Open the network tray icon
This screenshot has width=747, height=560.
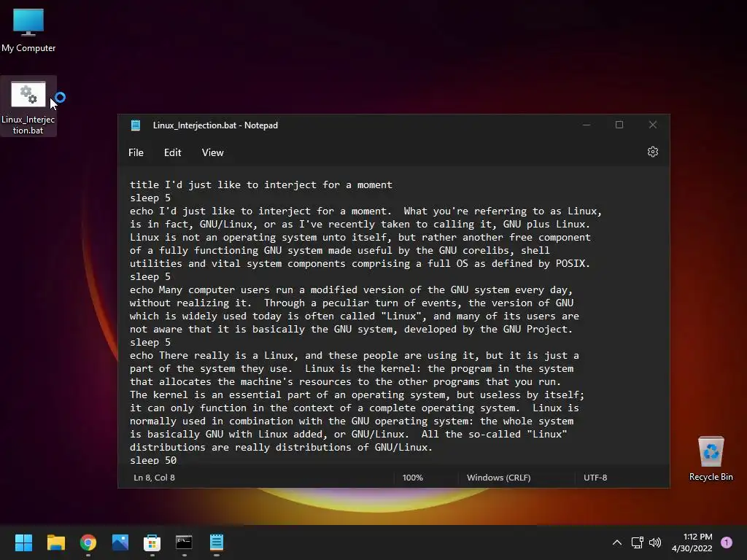638,542
